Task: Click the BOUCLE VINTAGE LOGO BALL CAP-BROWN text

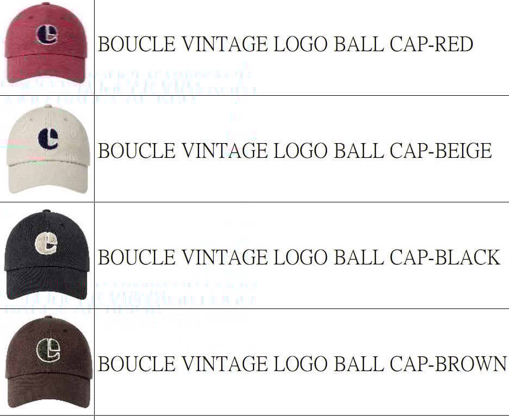Action: click(302, 363)
